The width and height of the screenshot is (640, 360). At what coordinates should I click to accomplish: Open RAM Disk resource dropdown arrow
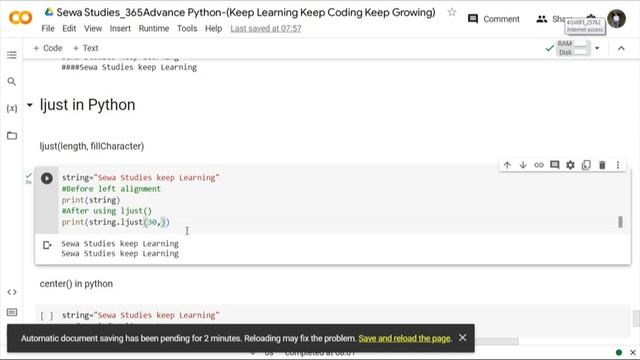coord(597,48)
